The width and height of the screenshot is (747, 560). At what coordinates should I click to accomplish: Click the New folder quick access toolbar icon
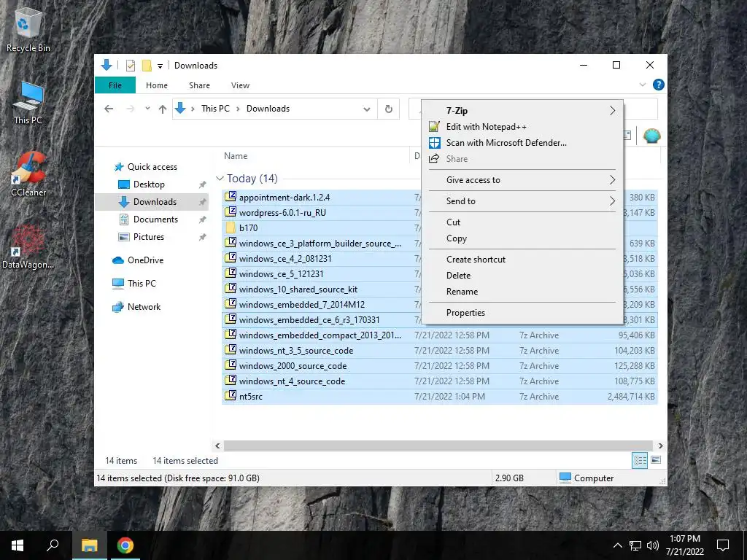pyautogui.click(x=147, y=66)
